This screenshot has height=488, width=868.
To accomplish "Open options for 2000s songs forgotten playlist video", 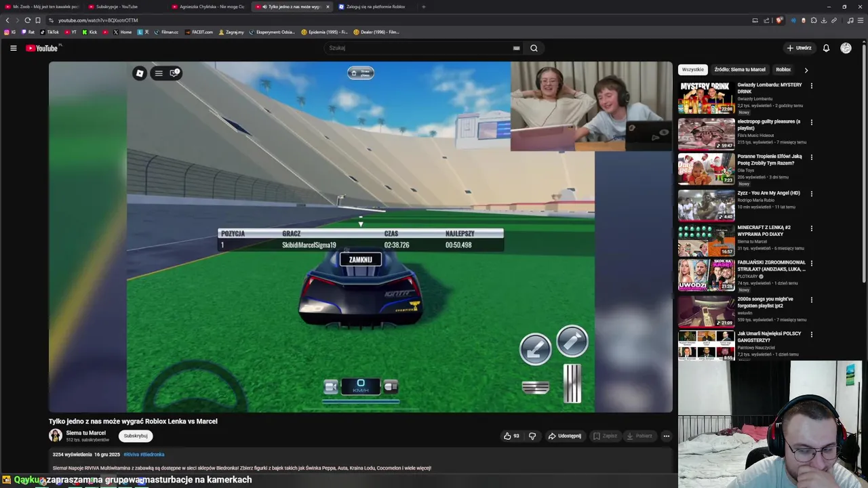I will tap(811, 300).
